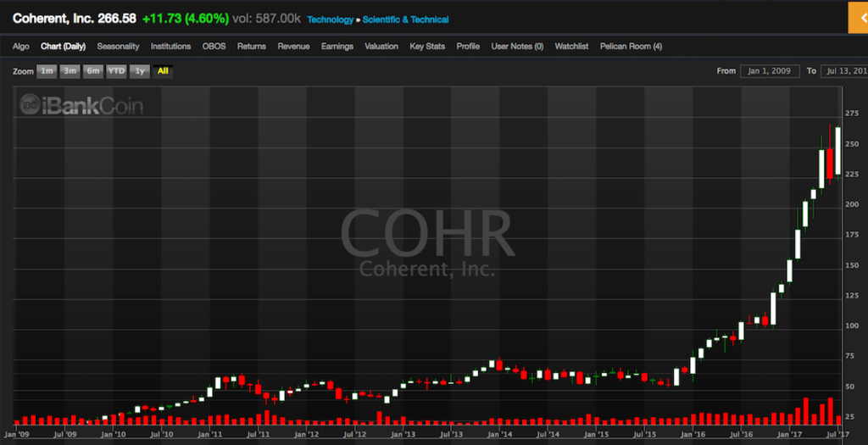Open the Watchlist tab
Image resolution: width=868 pixels, height=445 pixels.
tap(571, 47)
